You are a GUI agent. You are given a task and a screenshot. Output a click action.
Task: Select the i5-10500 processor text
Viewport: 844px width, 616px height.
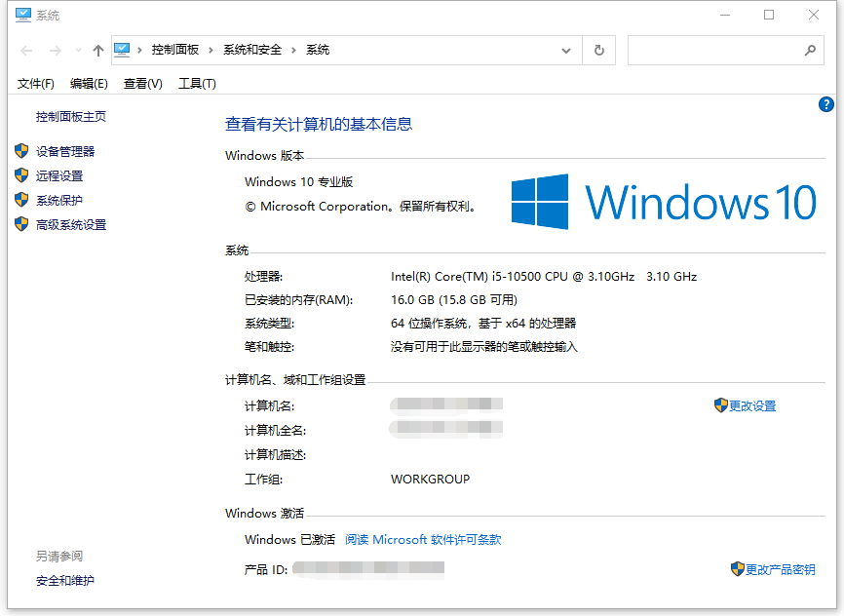click(544, 277)
